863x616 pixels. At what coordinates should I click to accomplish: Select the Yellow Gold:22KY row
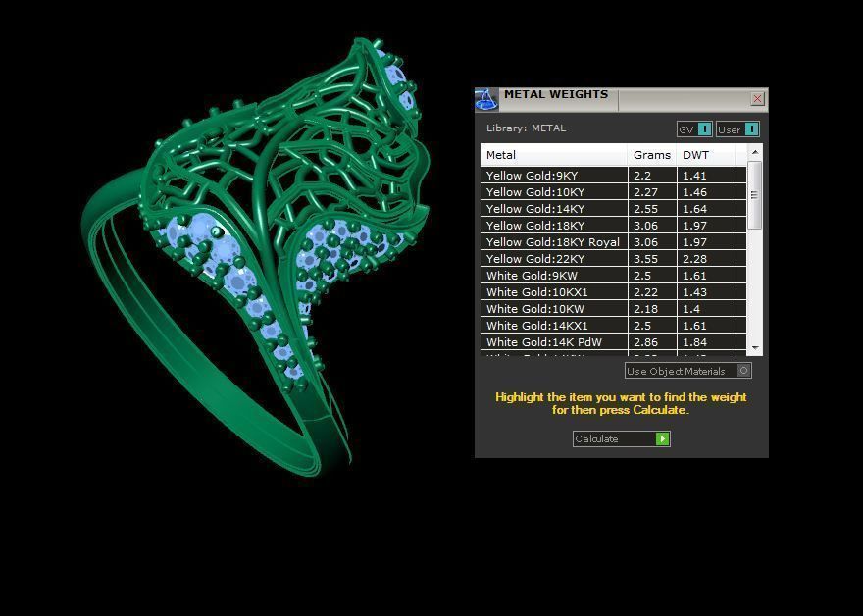(x=613, y=259)
